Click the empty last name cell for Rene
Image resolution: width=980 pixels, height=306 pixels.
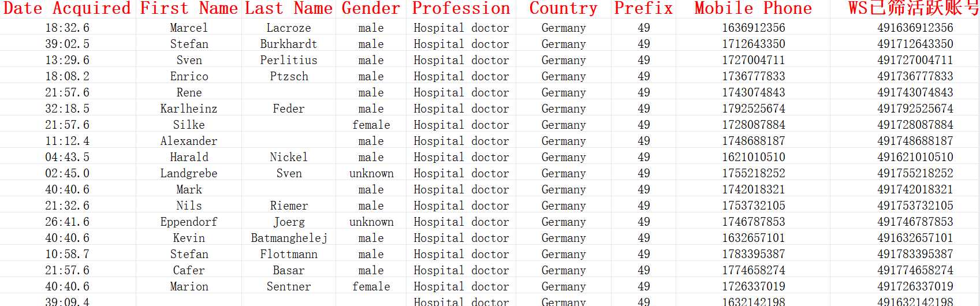click(x=289, y=92)
